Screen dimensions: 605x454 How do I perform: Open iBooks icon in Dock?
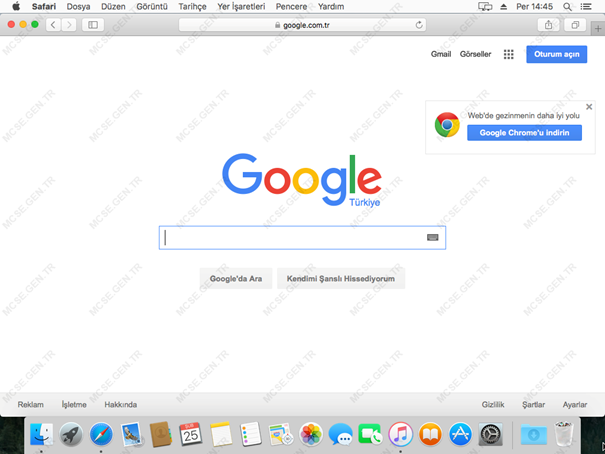[x=430, y=434]
